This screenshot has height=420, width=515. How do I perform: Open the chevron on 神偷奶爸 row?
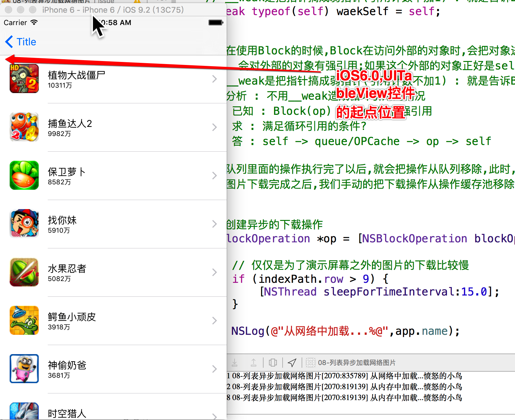tap(215, 369)
